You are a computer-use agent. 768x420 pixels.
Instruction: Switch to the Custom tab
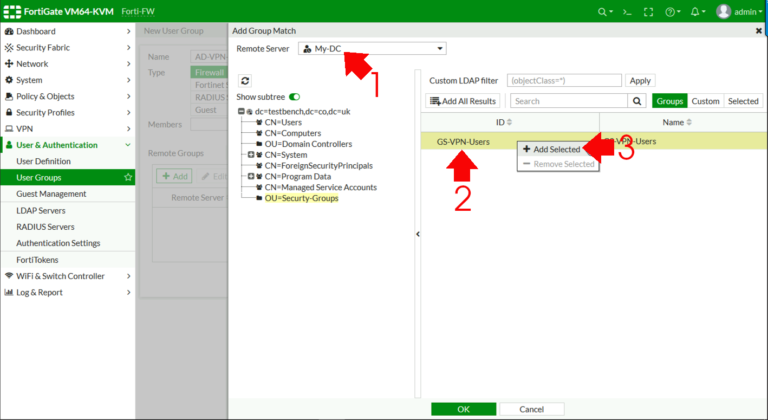click(x=705, y=101)
